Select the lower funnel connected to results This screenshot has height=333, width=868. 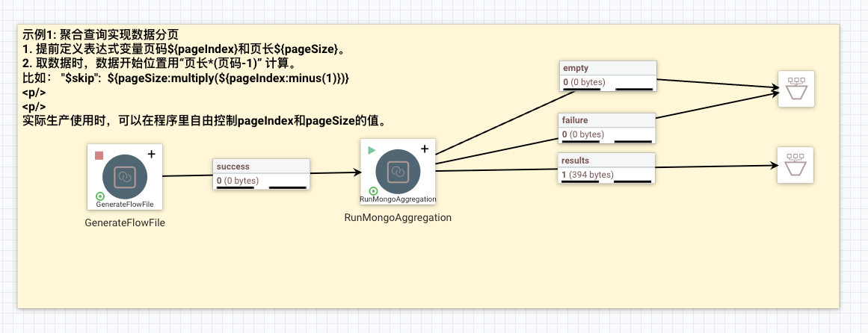click(795, 165)
